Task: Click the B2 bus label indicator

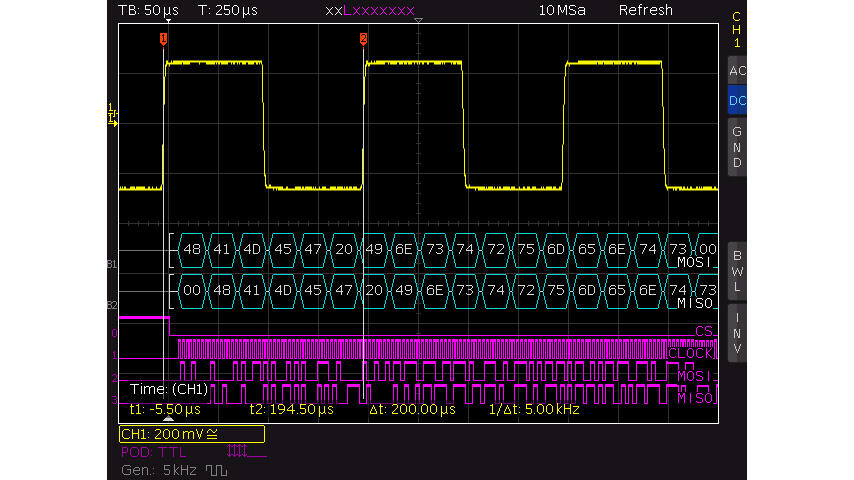Action: (112, 302)
